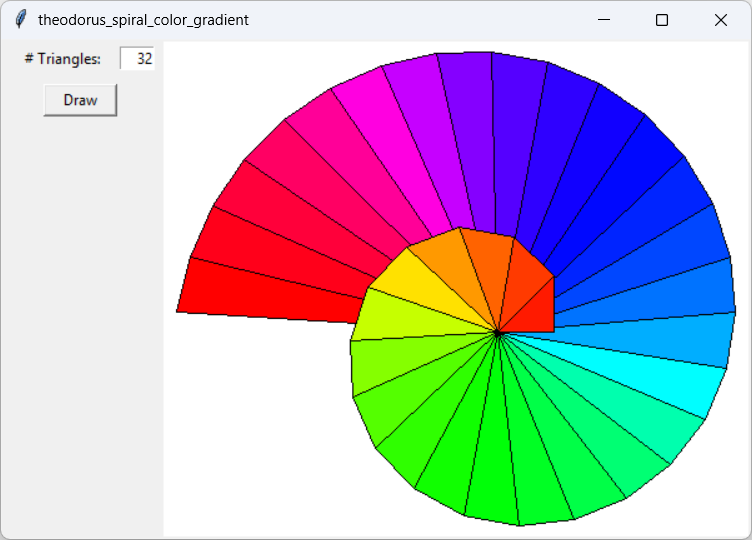This screenshot has width=752, height=540.
Task: Click the number of triangles input field
Action: (136, 59)
